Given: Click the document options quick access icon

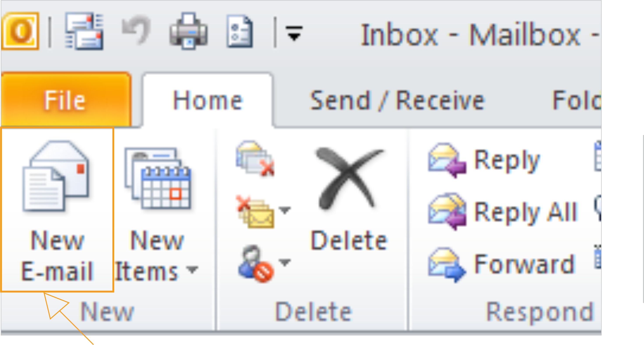Looking at the screenshot, I should pos(240,32).
